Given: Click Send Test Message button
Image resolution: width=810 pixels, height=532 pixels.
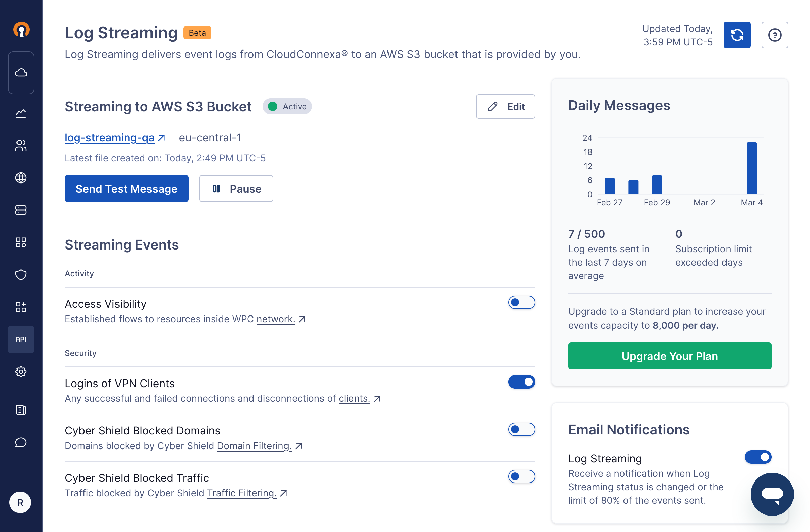Looking at the screenshot, I should tap(126, 189).
